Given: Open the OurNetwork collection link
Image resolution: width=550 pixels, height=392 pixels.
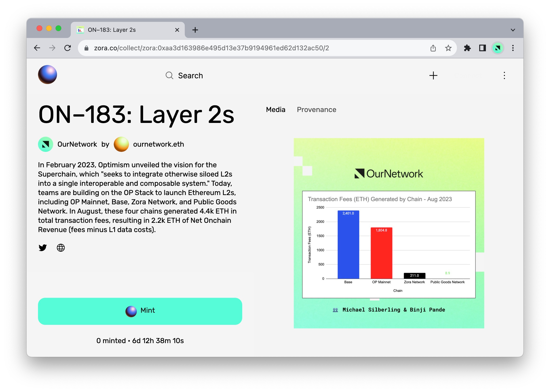Looking at the screenshot, I should click(x=77, y=144).
